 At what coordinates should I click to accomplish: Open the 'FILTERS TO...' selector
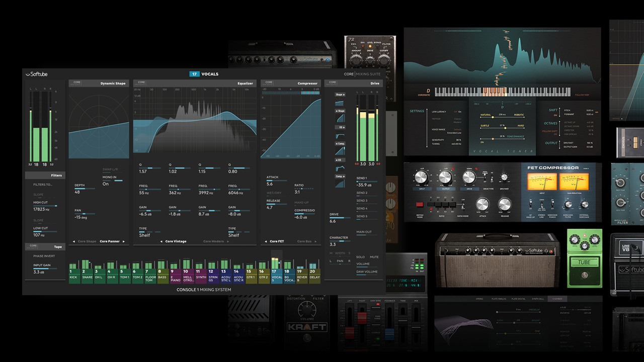tap(43, 185)
